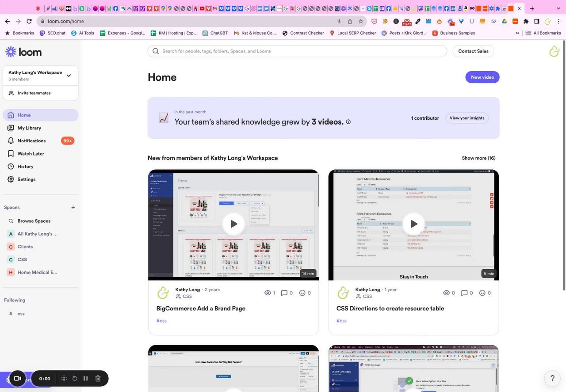
Task: Open the Home sidebar item
Action: point(41,115)
